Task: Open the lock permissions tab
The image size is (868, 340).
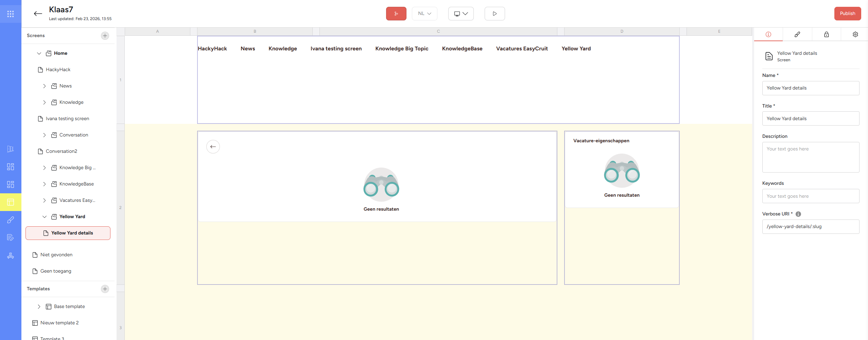Action: tap(826, 34)
